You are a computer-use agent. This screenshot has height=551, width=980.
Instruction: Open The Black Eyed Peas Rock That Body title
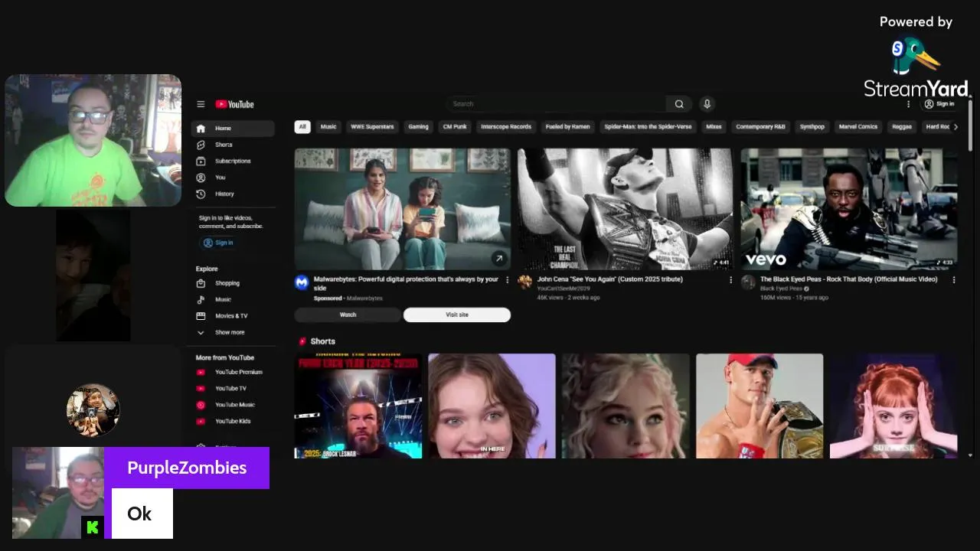848,279
